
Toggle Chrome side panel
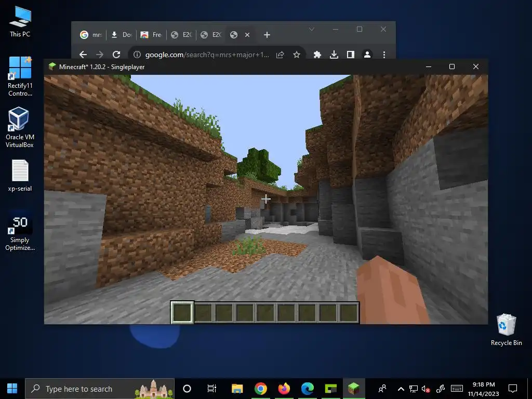[x=351, y=55]
